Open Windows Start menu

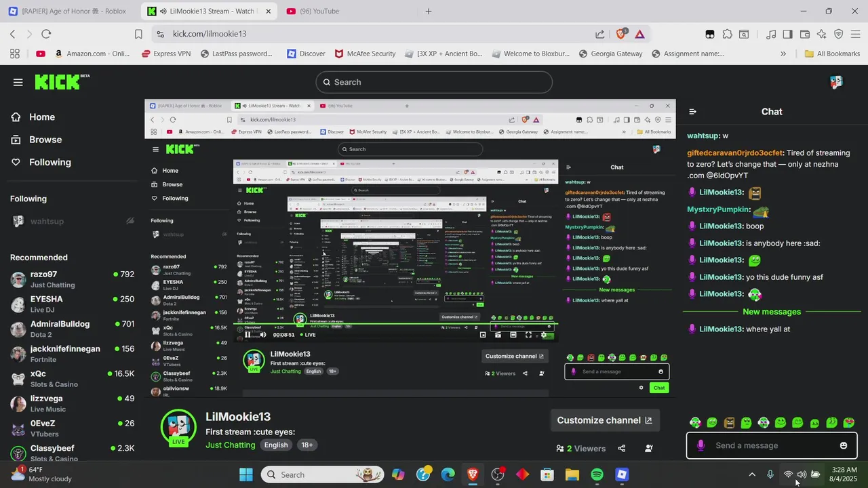(246, 474)
